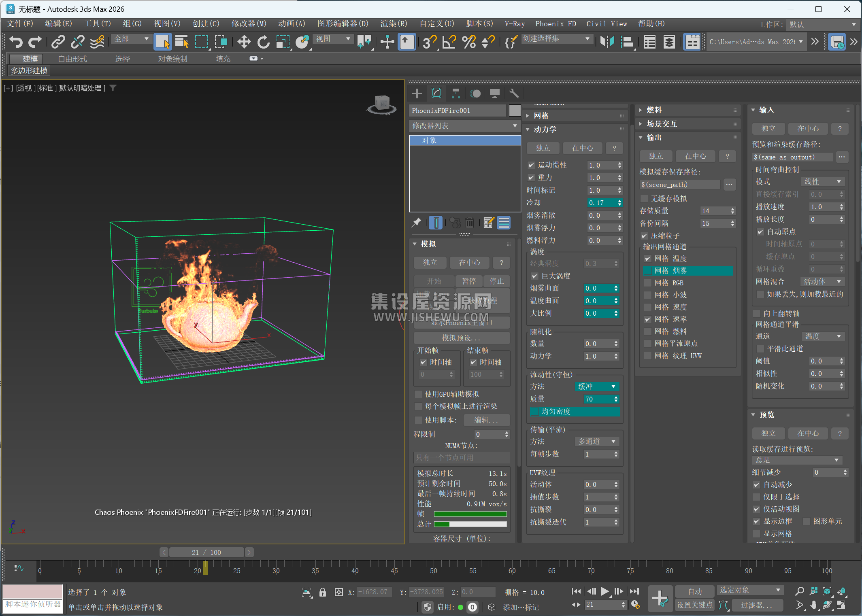Toggle the 运动惯性 checkbox

coord(531,165)
